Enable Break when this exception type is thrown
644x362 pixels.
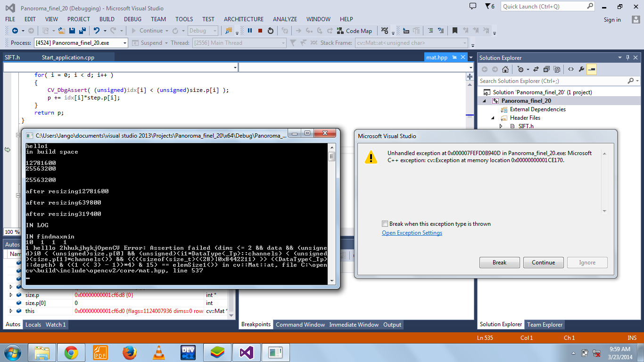385,224
